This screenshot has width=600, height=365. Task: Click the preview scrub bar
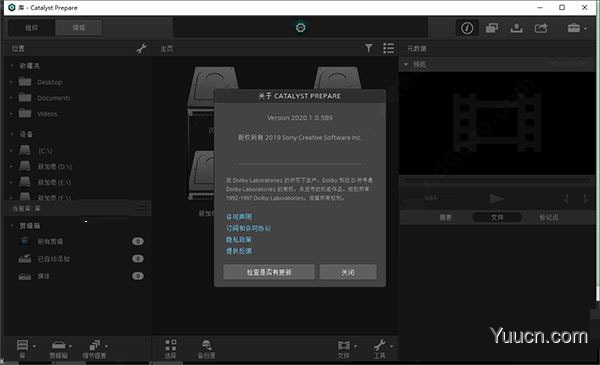(497, 180)
